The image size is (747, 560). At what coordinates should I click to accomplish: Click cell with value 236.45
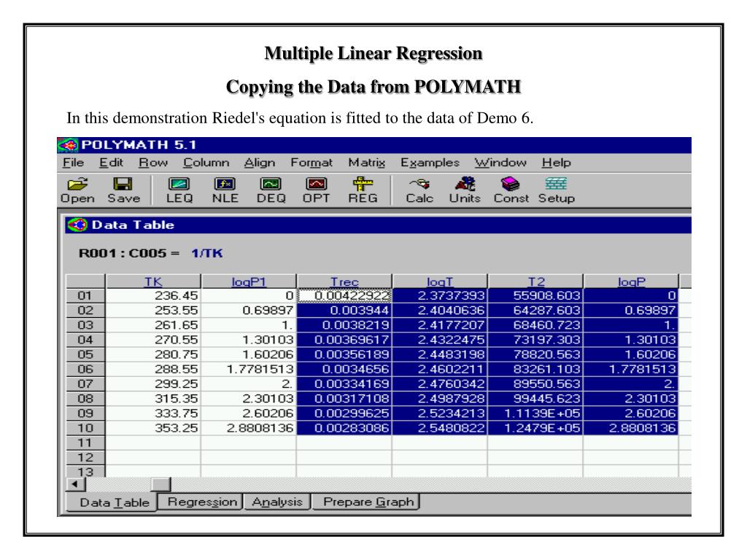[153, 296]
